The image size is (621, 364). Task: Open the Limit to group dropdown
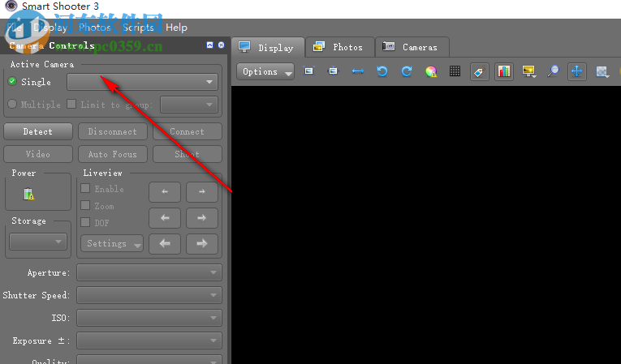coord(189,105)
